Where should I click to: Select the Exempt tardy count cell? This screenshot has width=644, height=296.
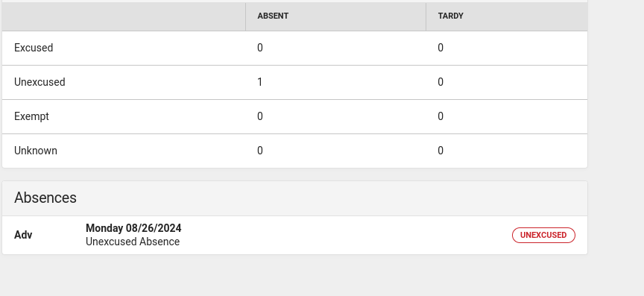tap(507, 117)
